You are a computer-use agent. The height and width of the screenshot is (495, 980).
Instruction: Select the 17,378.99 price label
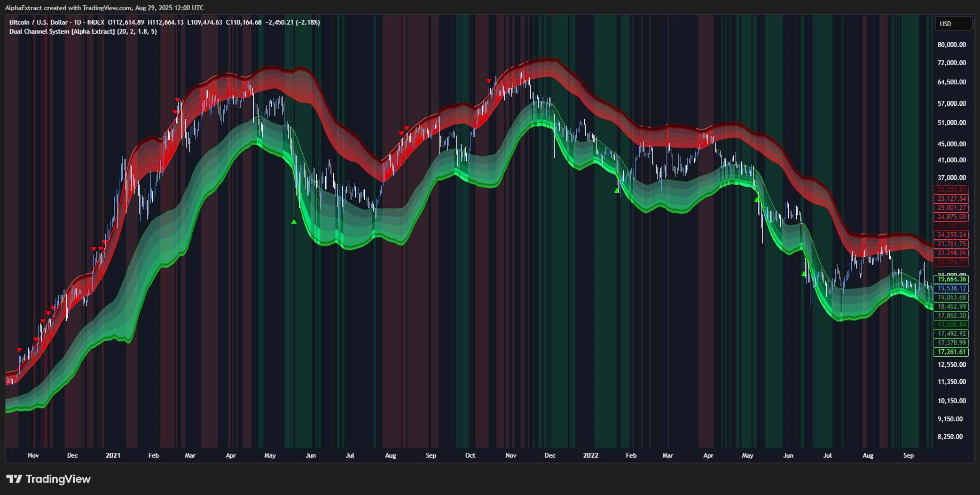(x=951, y=343)
